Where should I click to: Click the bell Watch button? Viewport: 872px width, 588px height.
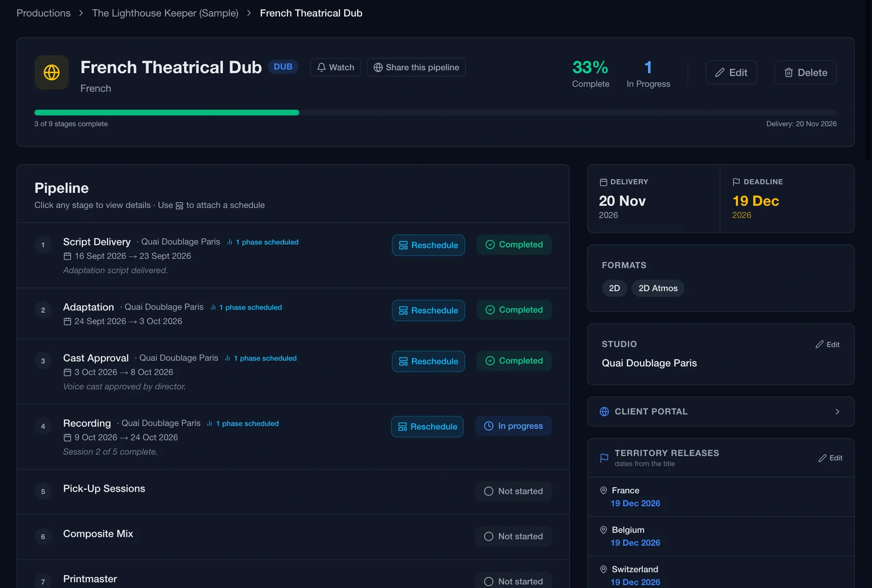click(335, 67)
